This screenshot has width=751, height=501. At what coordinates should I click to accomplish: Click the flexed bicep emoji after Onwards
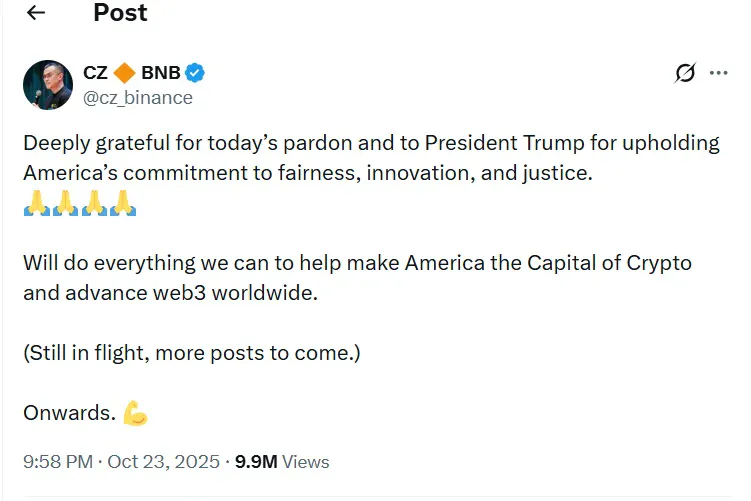point(135,412)
